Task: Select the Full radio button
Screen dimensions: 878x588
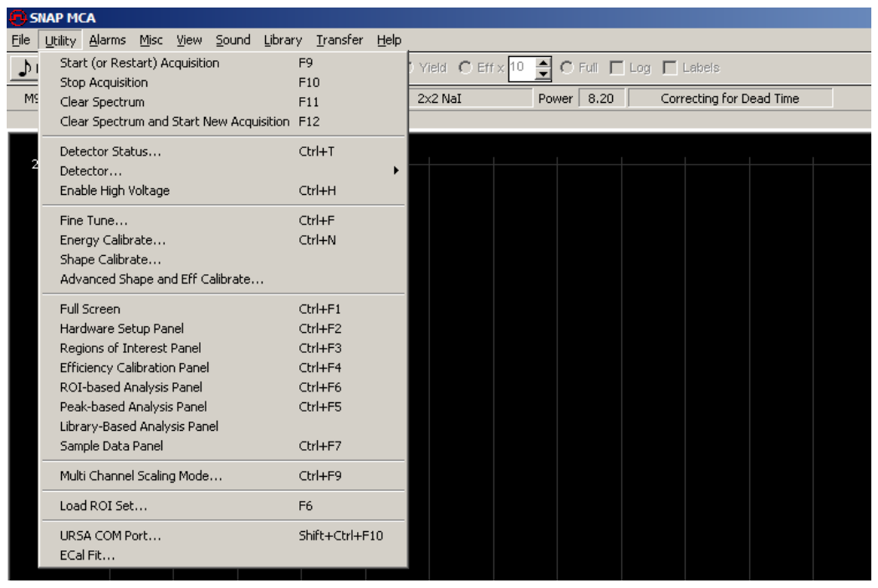Action: tap(567, 68)
